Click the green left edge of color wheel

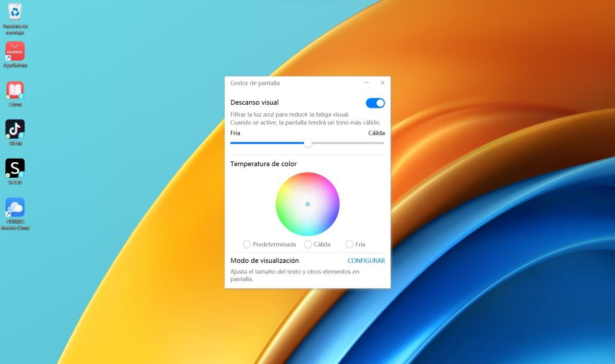click(x=281, y=204)
